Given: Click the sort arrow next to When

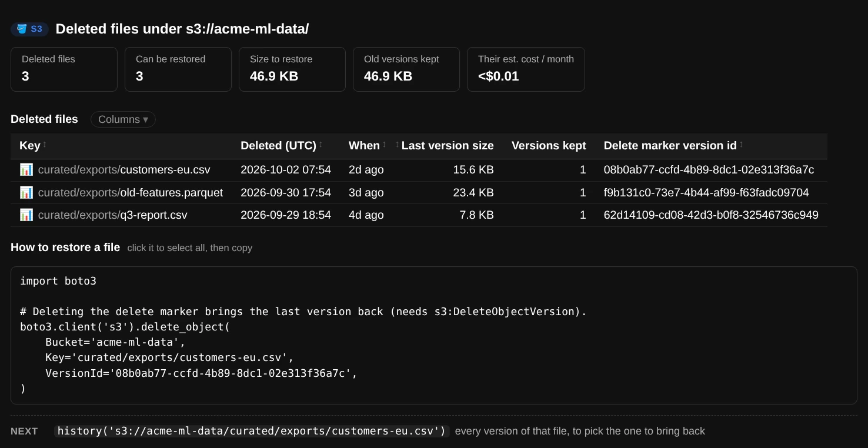Looking at the screenshot, I should pyautogui.click(x=384, y=145).
